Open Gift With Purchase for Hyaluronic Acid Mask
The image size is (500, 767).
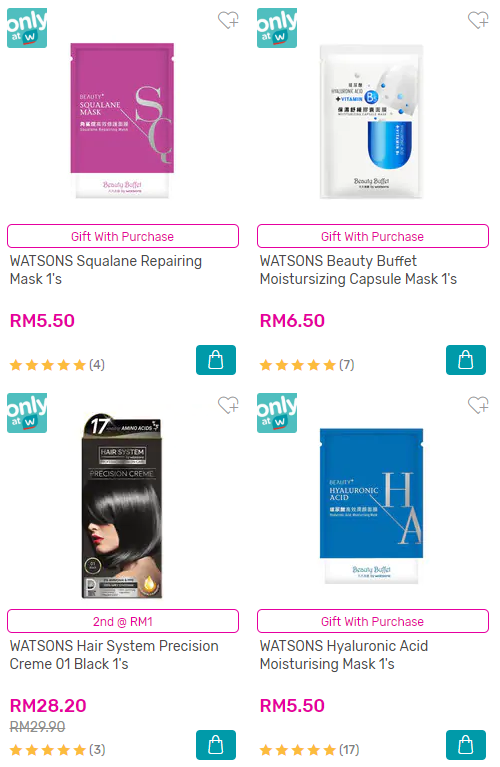point(373,621)
